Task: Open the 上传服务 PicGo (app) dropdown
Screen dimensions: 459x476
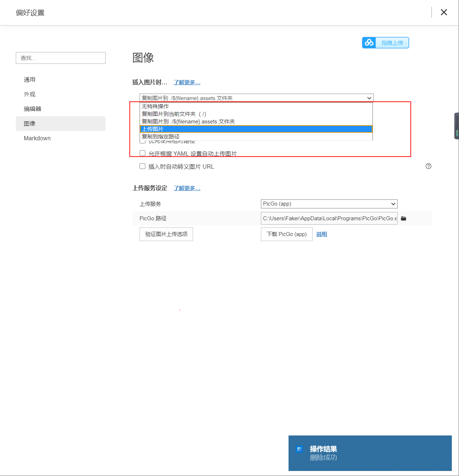Action: (x=329, y=204)
